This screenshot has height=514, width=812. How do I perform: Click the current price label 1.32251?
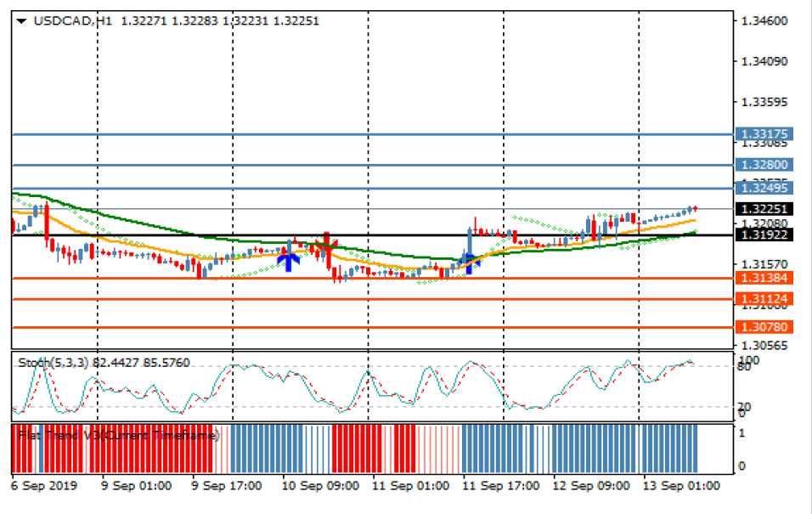765,209
